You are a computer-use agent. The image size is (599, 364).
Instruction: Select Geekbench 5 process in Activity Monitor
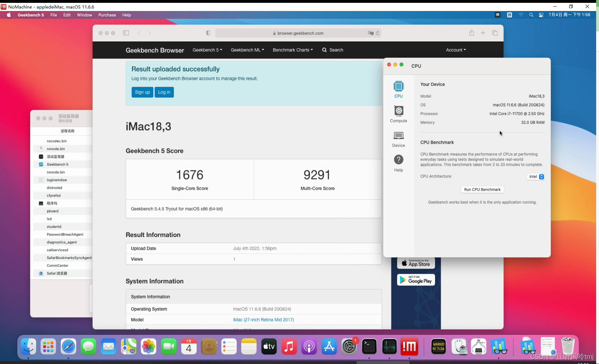62,164
